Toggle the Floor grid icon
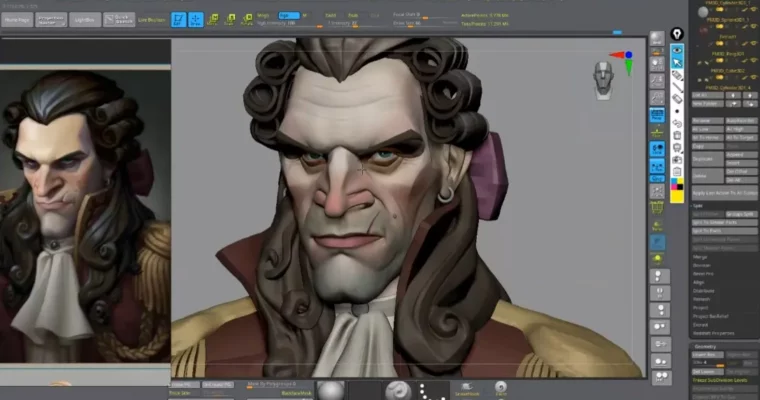The width and height of the screenshot is (760, 400). pos(657,132)
